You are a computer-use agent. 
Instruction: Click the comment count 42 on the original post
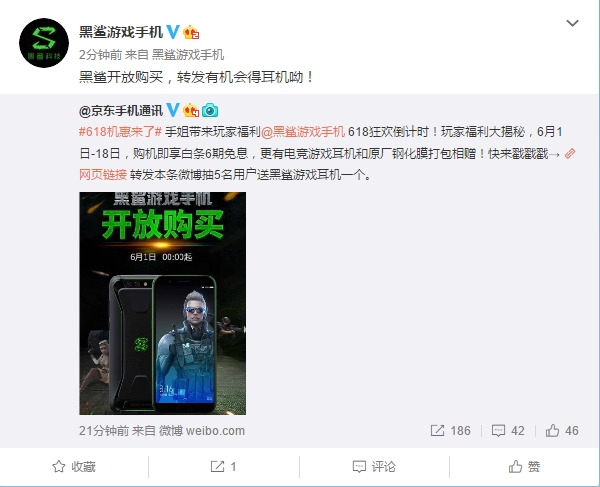[508, 431]
